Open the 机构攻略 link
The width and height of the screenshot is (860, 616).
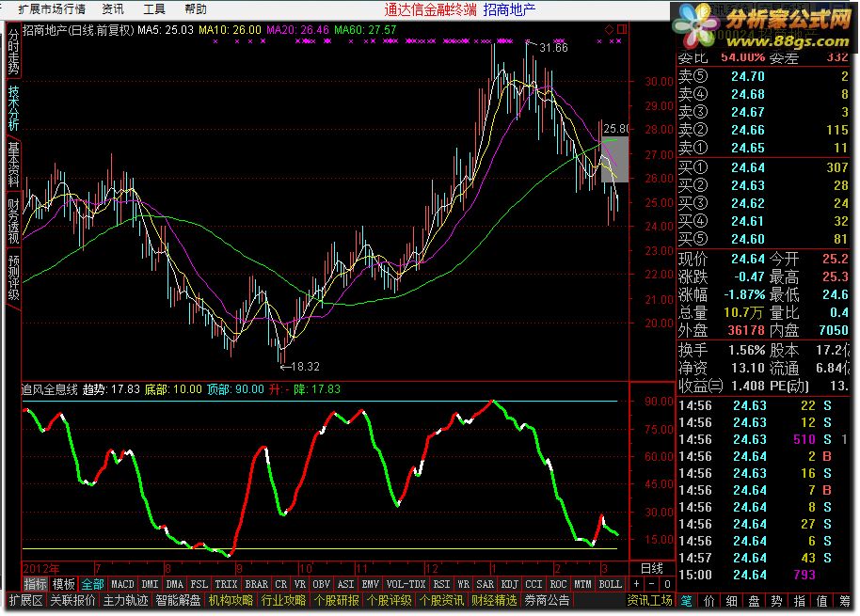[231, 601]
